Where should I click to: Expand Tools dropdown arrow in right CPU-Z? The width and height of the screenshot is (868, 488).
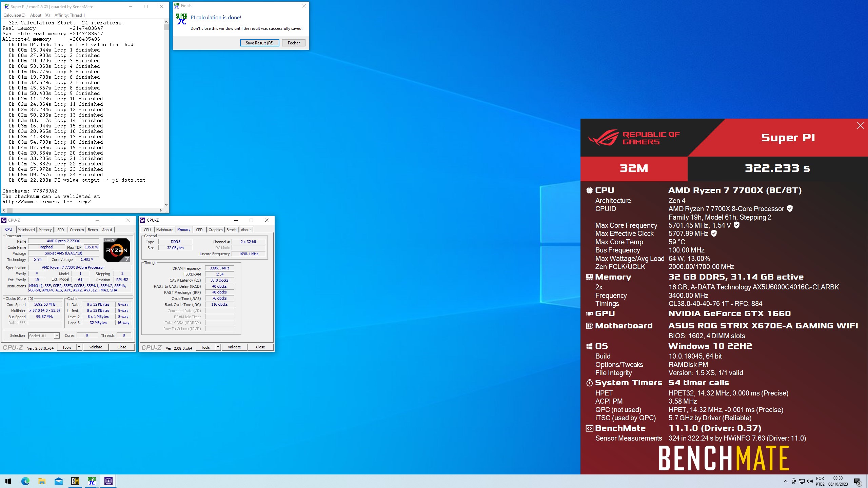[x=218, y=347]
